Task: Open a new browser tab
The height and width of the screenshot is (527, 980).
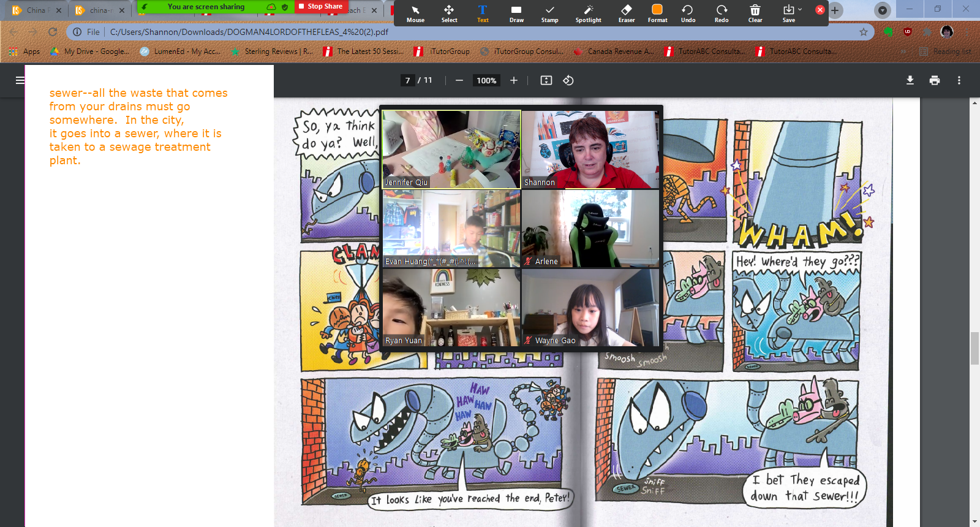Action: [835, 10]
